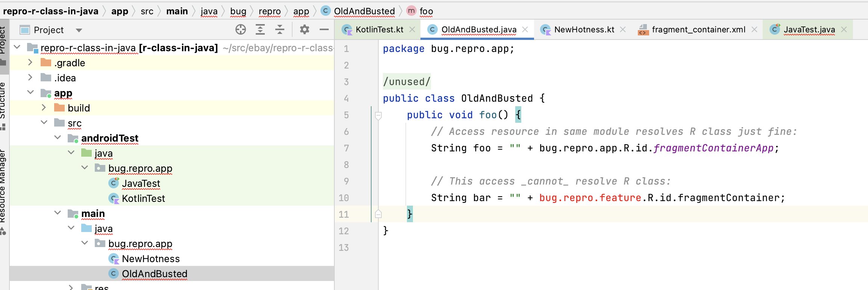This screenshot has width=868, height=290.
Task: Click the OldAndBusted breadcrumb in navigation bar
Action: [x=364, y=11]
